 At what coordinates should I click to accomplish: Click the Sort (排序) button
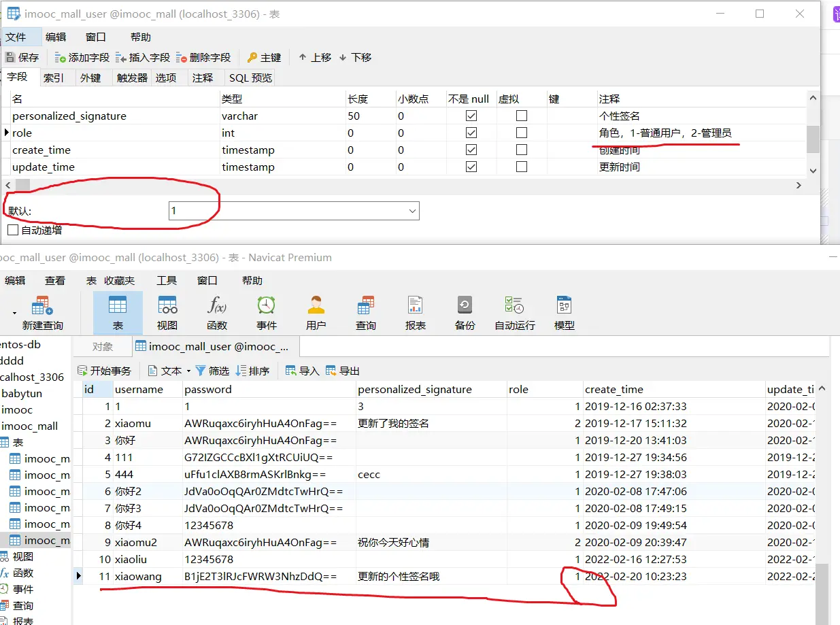[252, 371]
